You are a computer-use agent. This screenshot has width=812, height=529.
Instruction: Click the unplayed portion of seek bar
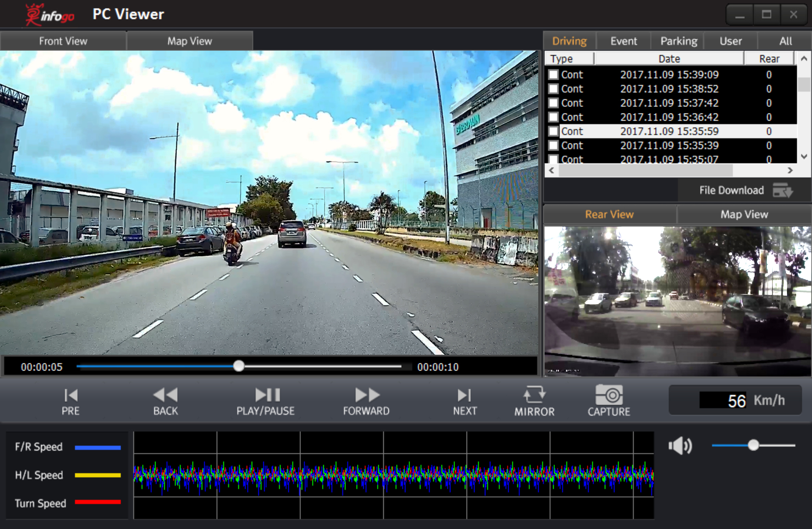pos(323,366)
